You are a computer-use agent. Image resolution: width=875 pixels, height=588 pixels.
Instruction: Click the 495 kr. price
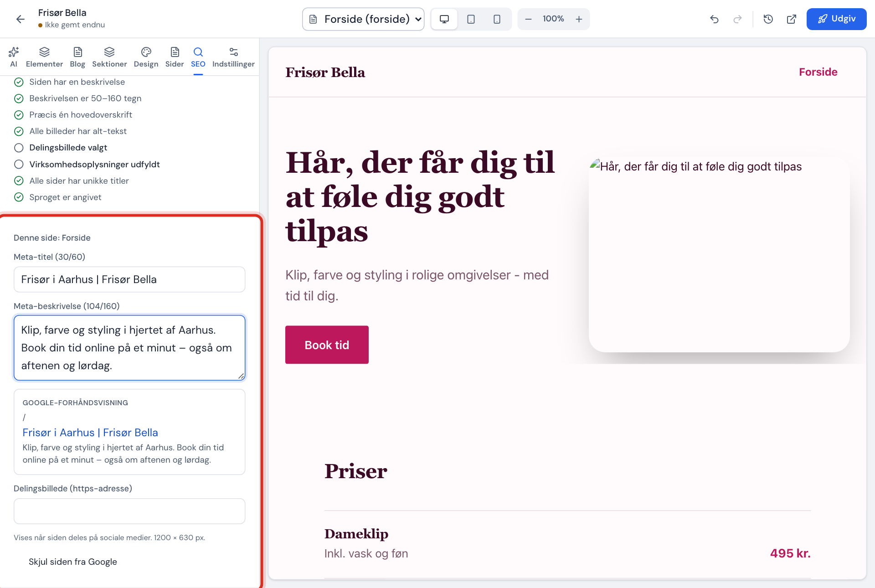(790, 553)
